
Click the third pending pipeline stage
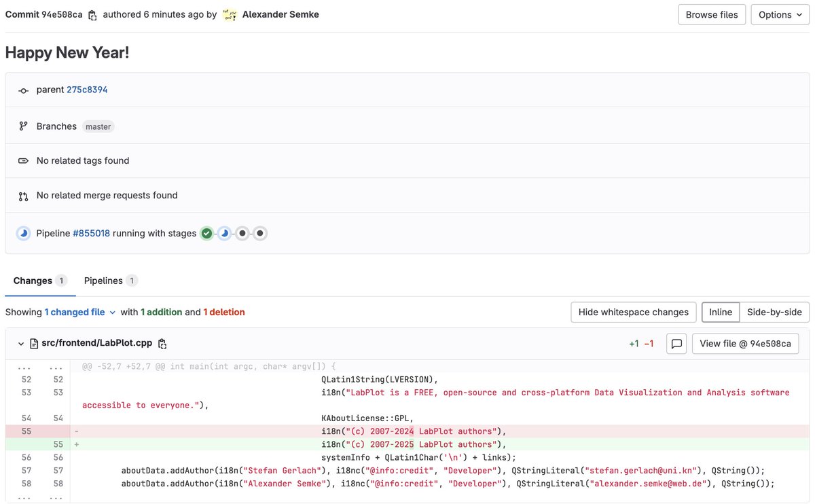click(x=242, y=234)
